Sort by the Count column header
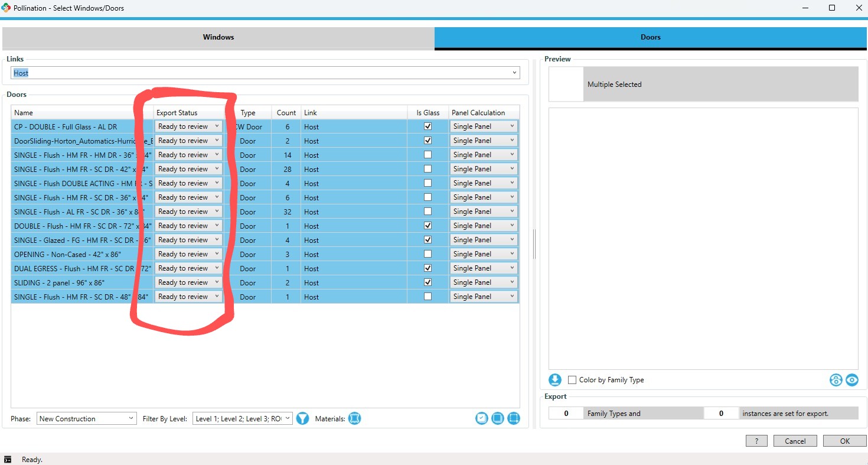The width and height of the screenshot is (868, 465). pos(286,113)
